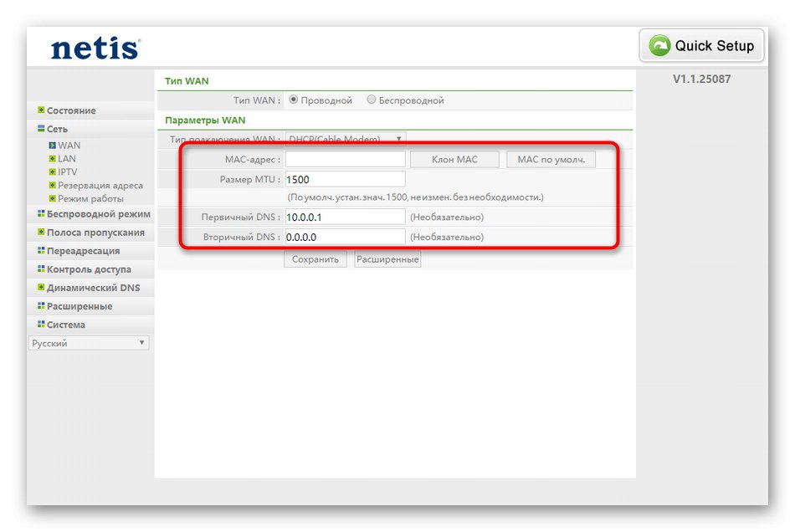The height and width of the screenshot is (532, 795).
Task: Click the icon beside Система
Action: [41, 324]
